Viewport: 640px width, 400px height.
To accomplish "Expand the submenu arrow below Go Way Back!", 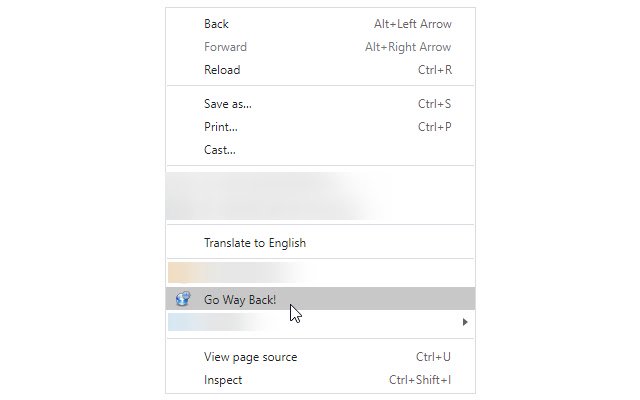I will pyautogui.click(x=465, y=322).
